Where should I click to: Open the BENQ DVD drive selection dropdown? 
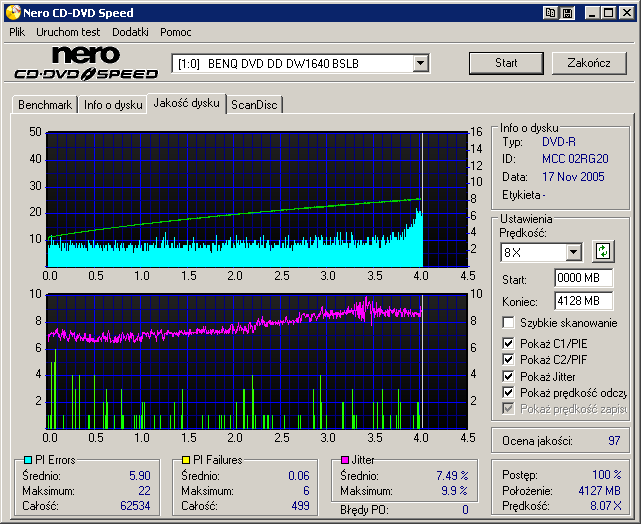pos(420,64)
